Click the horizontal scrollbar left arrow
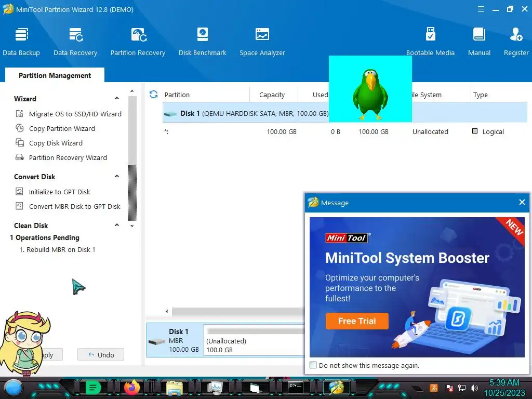This screenshot has width=532, height=399. pos(167,311)
